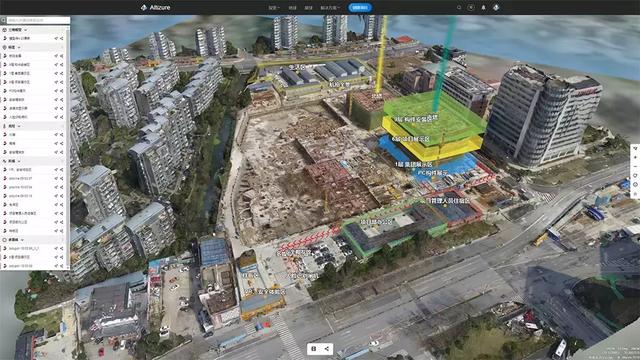Viewport: 640px width, 360px height.
Task: Select the polyline-09:52:37 list row
Action: tap(33, 178)
